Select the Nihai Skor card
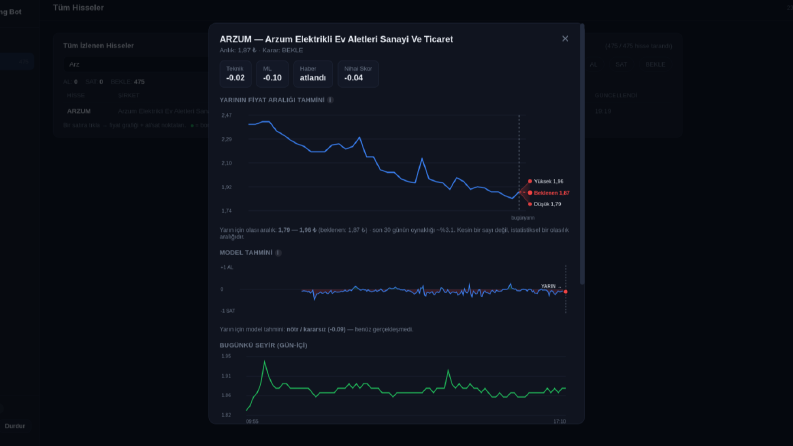The height and width of the screenshot is (446, 793). point(358,74)
